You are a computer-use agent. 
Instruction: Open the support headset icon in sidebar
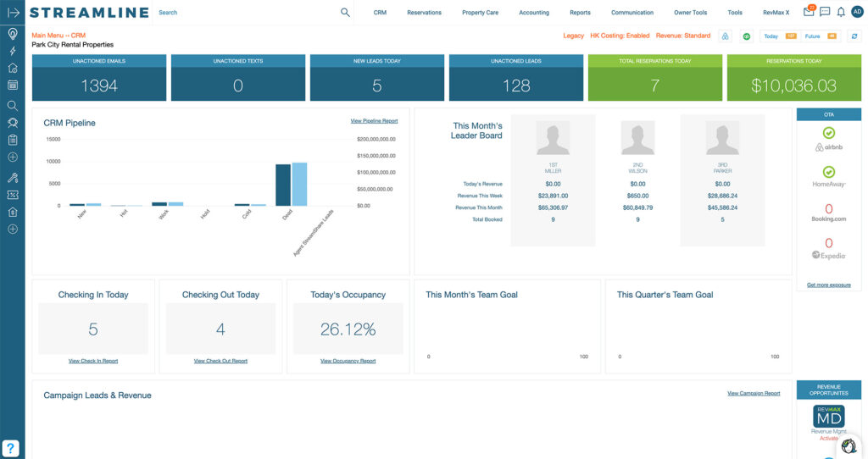(13, 123)
